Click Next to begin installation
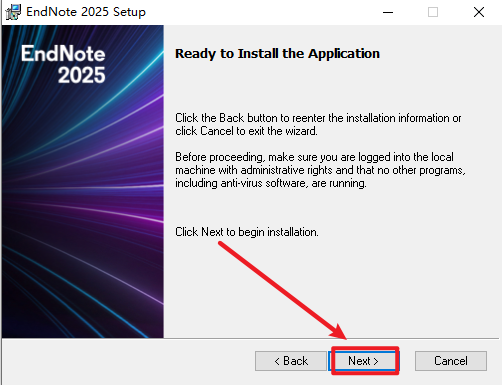 point(364,361)
